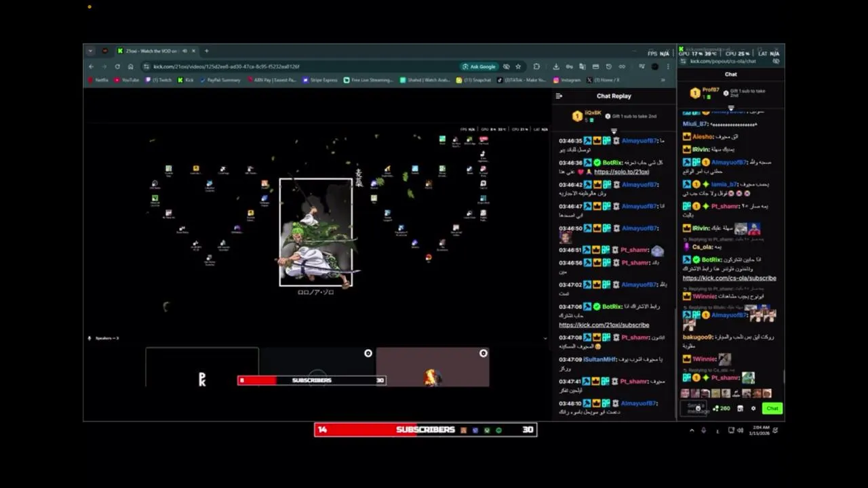Open the browser profile avatar

[x=655, y=66]
